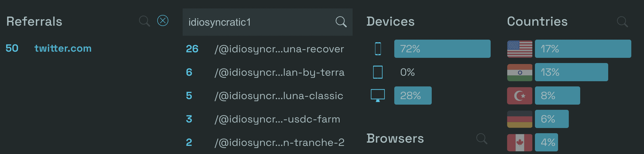
Task: Click the 17% United States bar
Action: [583, 49]
